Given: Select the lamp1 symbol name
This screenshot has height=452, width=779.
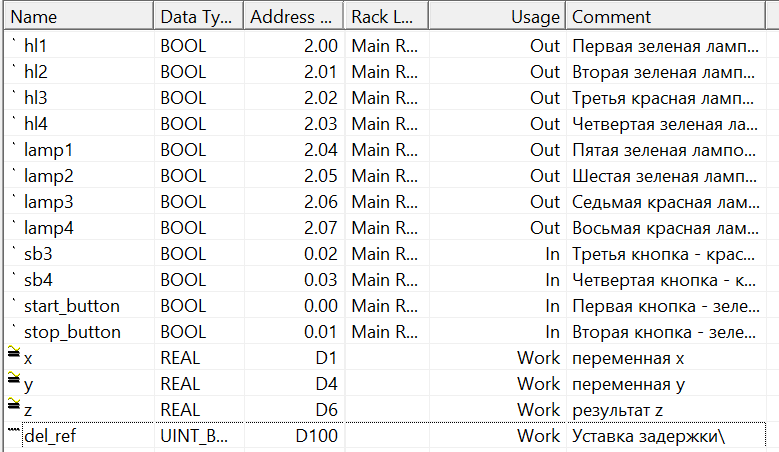Looking at the screenshot, I should click(x=48, y=150).
